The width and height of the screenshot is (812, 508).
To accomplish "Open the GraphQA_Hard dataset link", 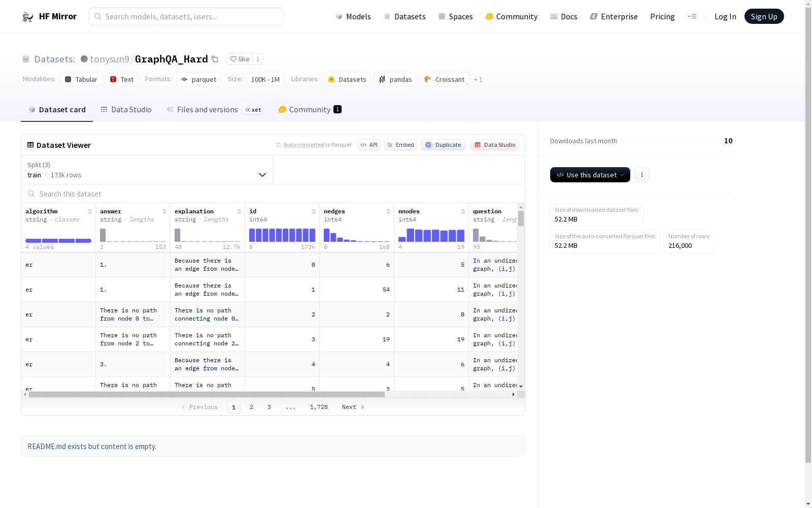I will (172, 59).
